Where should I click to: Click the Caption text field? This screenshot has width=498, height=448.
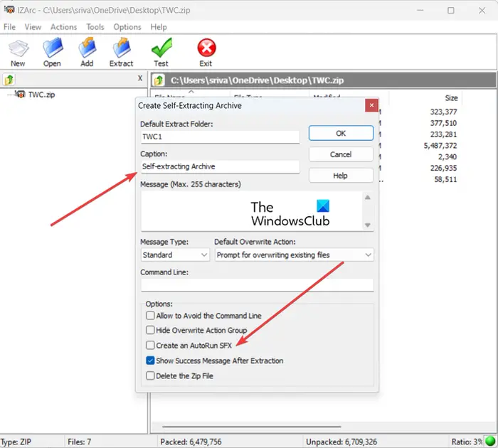coord(220,166)
